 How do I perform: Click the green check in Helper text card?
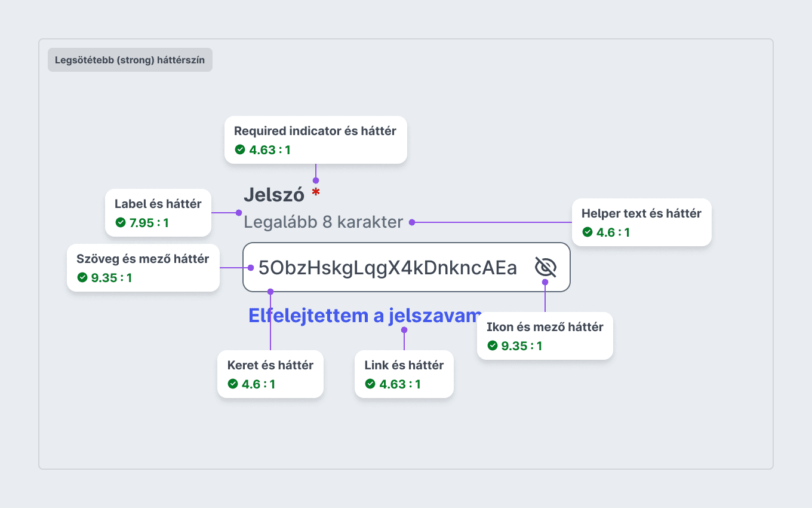587,232
